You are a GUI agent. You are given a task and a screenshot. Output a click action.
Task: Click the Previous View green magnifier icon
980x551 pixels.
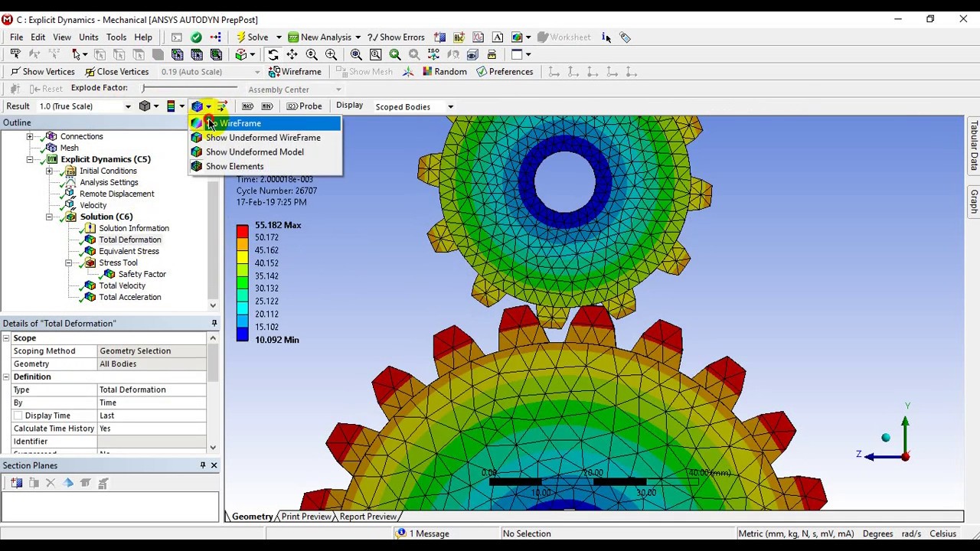pos(395,54)
